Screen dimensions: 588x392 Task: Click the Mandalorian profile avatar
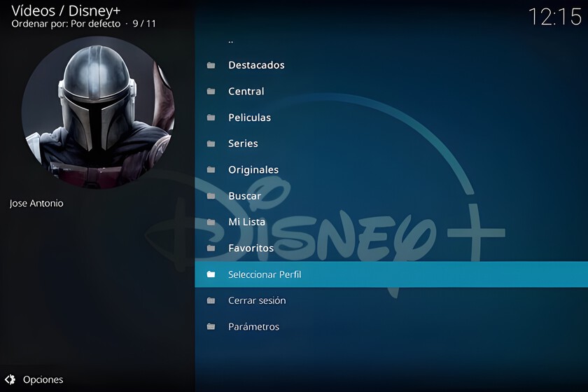[x=98, y=112]
